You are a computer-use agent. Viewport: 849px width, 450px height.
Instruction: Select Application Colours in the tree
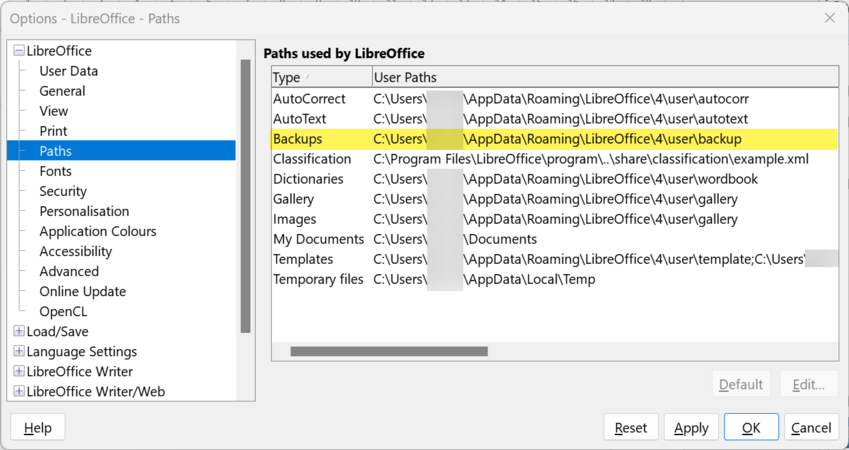[x=98, y=231]
